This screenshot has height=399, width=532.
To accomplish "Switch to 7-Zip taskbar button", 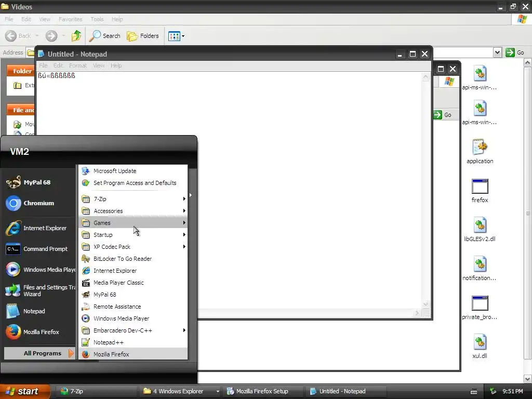I will click(x=96, y=391).
